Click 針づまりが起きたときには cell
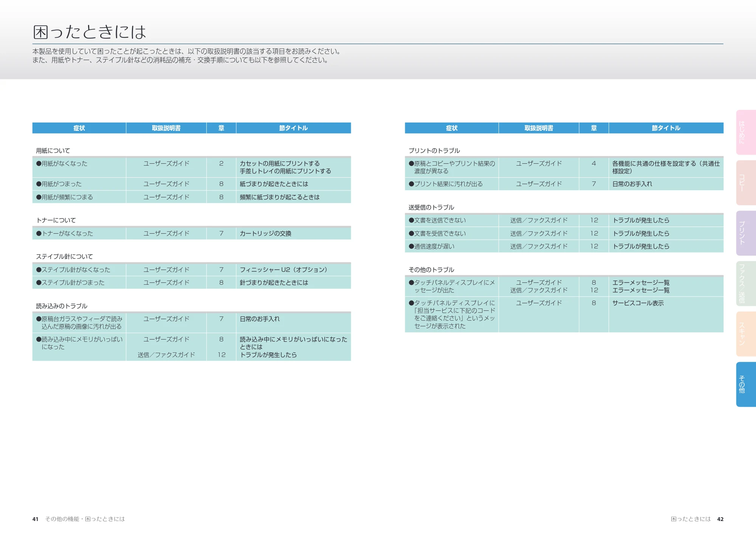The image size is (756, 535). 293,282
